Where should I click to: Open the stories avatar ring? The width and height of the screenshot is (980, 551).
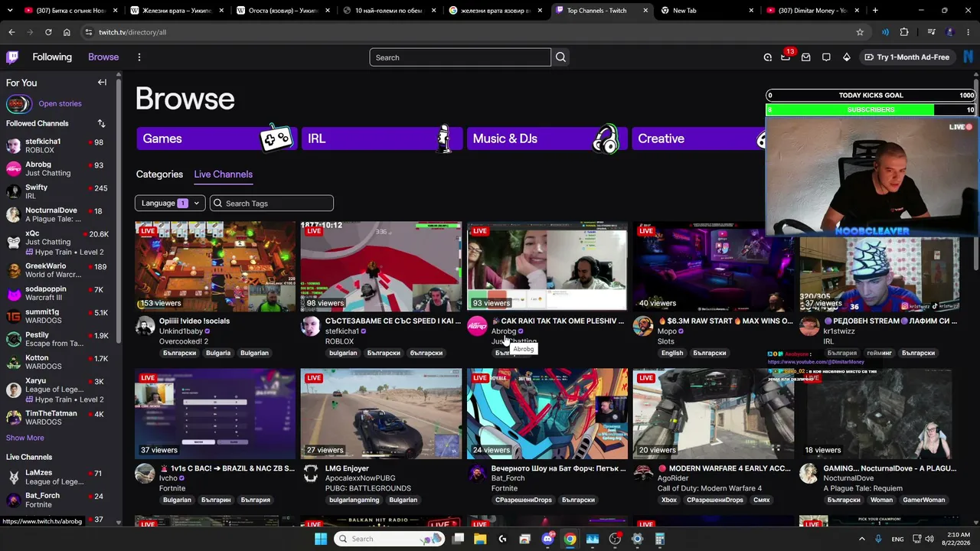(x=18, y=103)
